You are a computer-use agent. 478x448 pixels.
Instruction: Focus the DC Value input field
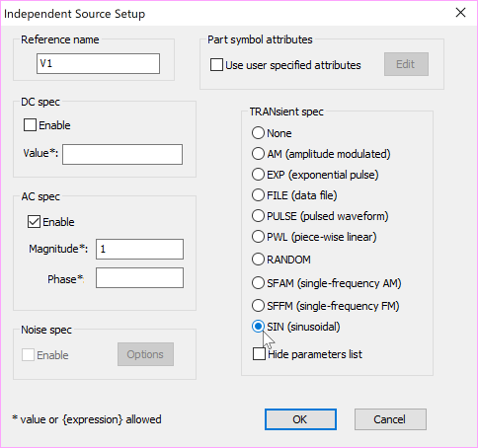122,154
